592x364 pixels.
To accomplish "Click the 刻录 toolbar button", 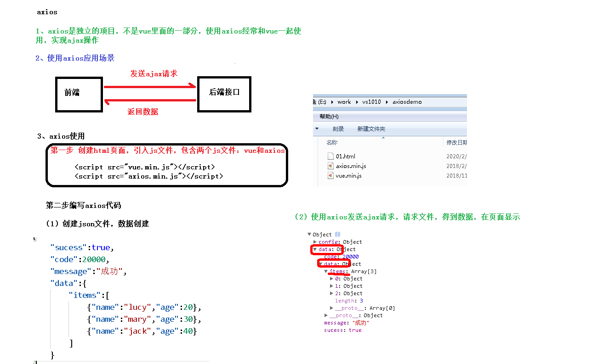I will click(x=338, y=129).
